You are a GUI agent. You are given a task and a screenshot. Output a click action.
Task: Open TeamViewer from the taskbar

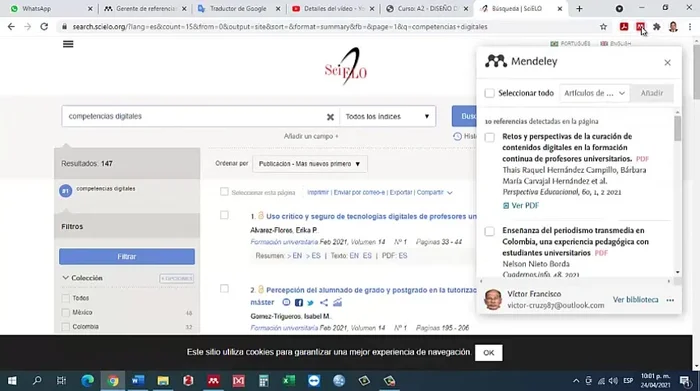coord(313,381)
